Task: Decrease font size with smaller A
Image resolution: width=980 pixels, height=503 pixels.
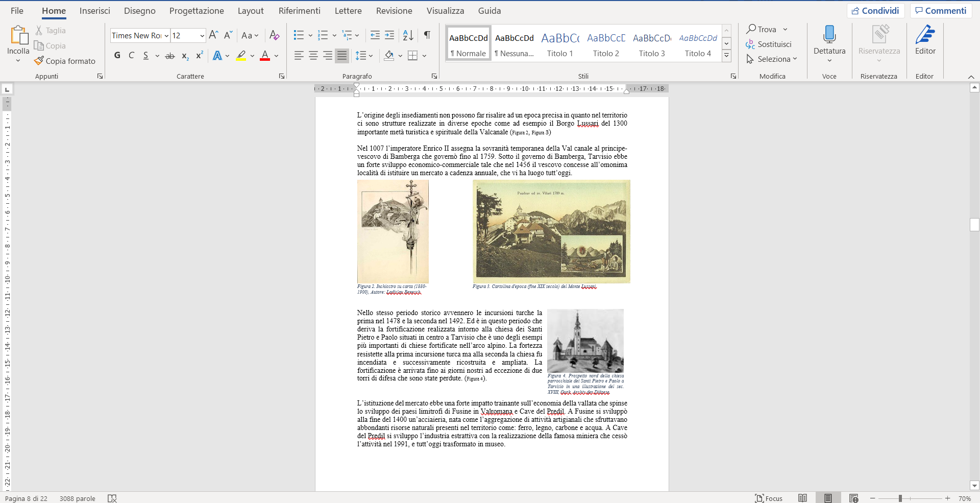Action: click(x=228, y=35)
